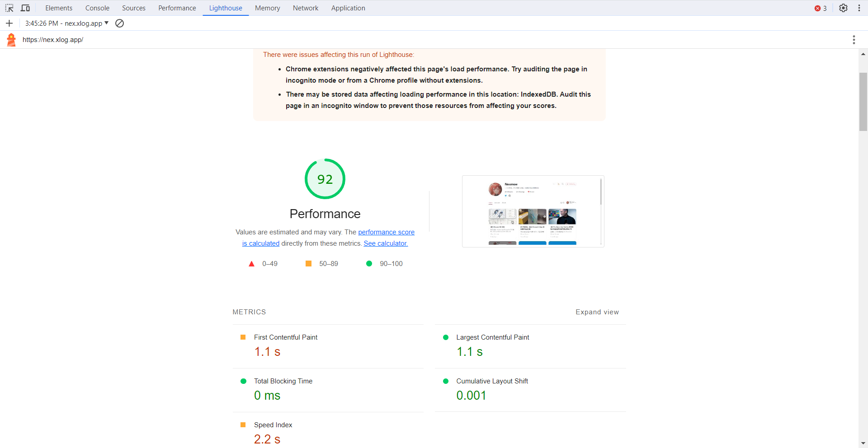Open Lighthouse report tools menu
This screenshot has height=448, width=868.
[x=854, y=40]
